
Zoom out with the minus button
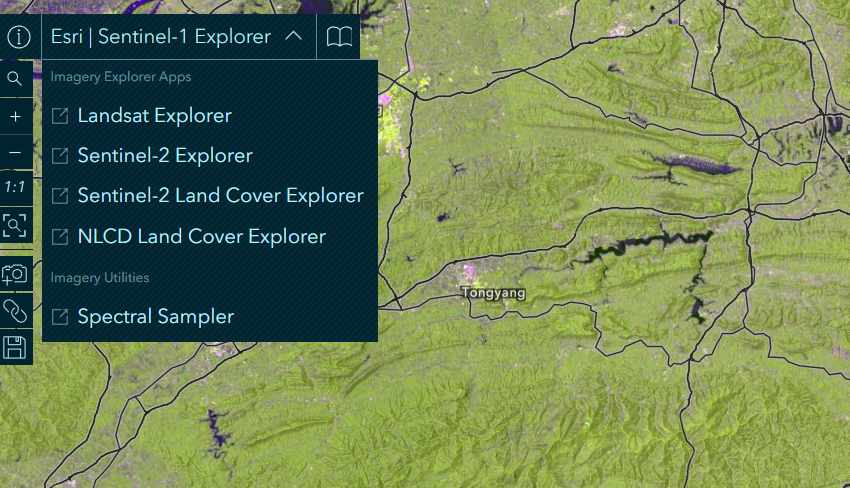pyautogui.click(x=15, y=152)
